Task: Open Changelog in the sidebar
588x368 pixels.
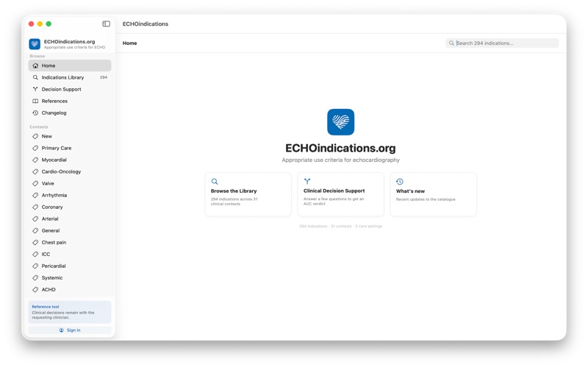Action: point(70,113)
